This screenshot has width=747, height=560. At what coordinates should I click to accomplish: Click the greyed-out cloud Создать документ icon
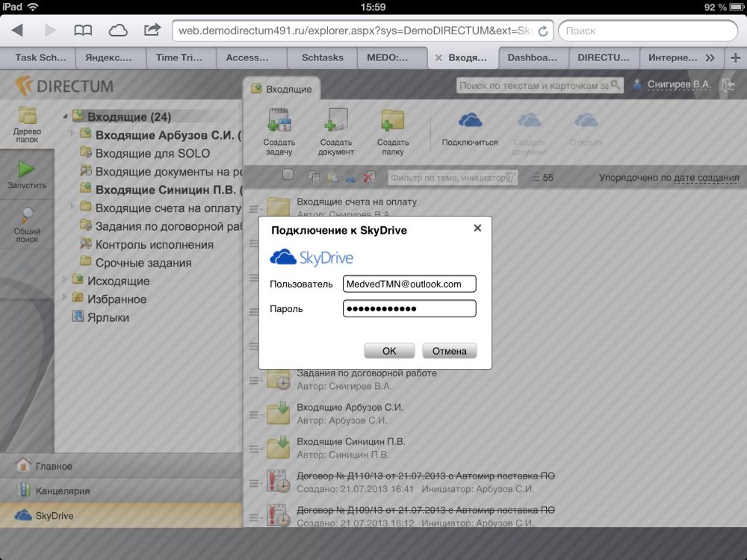coord(530,120)
